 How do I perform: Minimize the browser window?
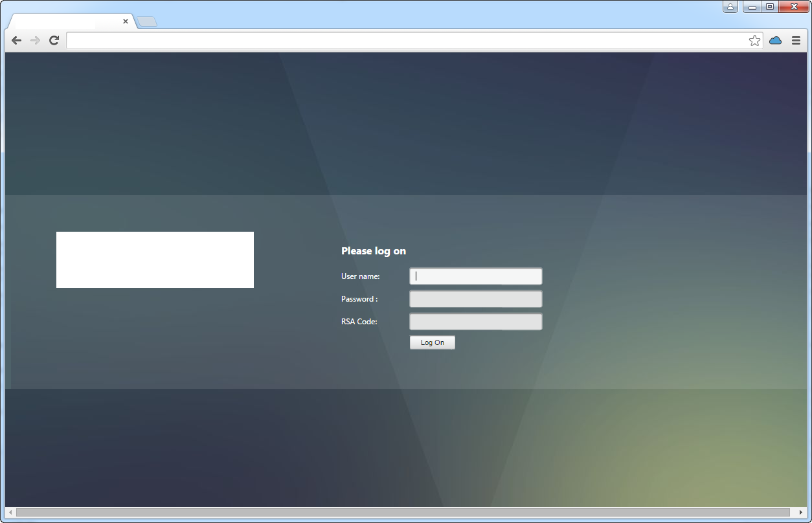tap(752, 7)
